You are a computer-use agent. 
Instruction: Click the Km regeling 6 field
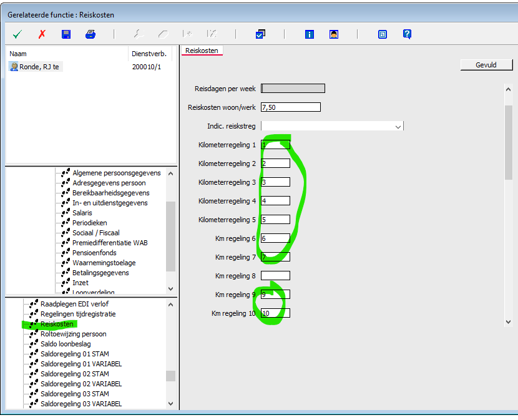[x=275, y=238]
